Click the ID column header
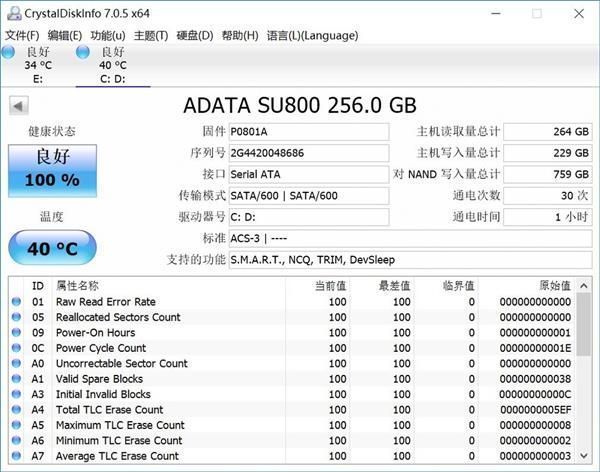Viewport: 600px width, 472px height. [x=38, y=286]
